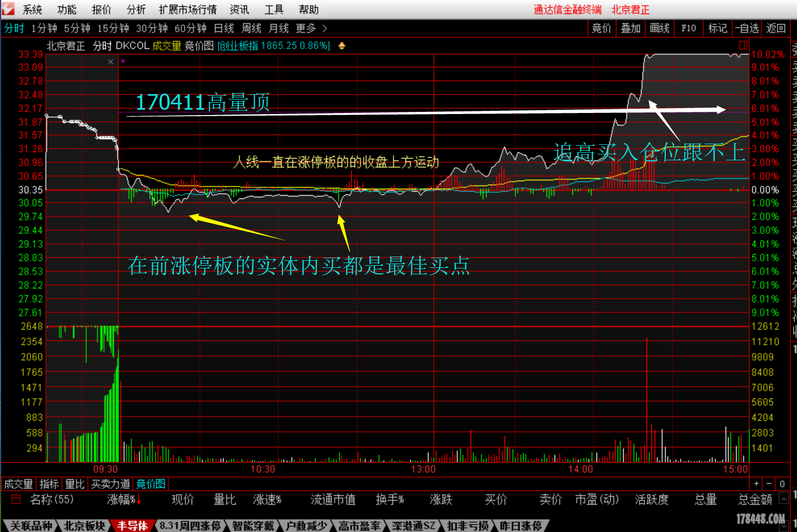Screen dimensions: 797x532
Task: Sort by the 流通市值 column header
Action: pyautogui.click(x=333, y=500)
